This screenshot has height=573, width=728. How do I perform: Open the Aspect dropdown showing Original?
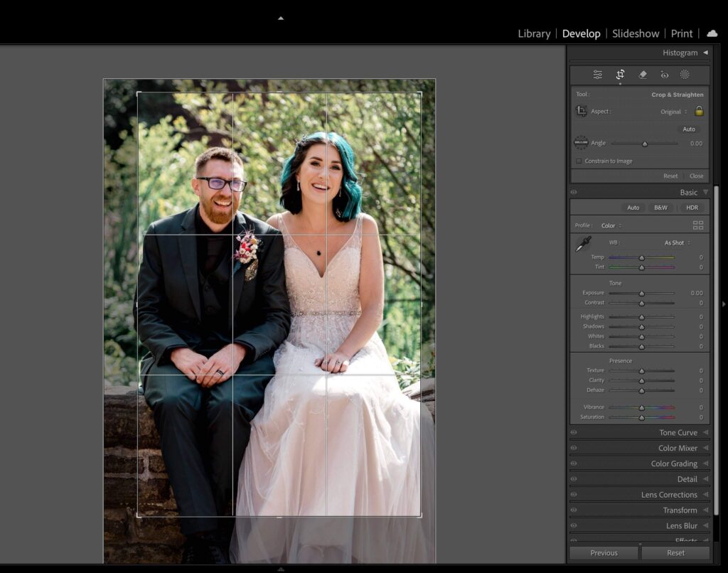tap(671, 111)
